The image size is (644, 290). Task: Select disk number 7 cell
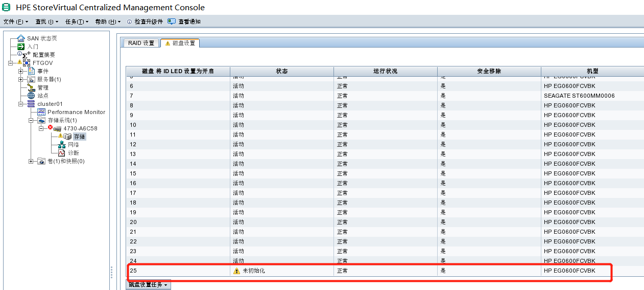click(x=178, y=96)
